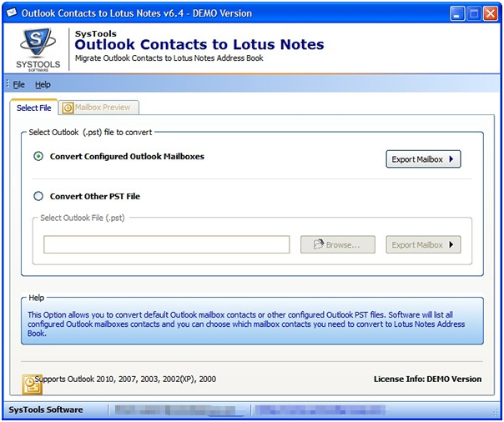Open the Help menu
504x422 pixels.
point(43,85)
